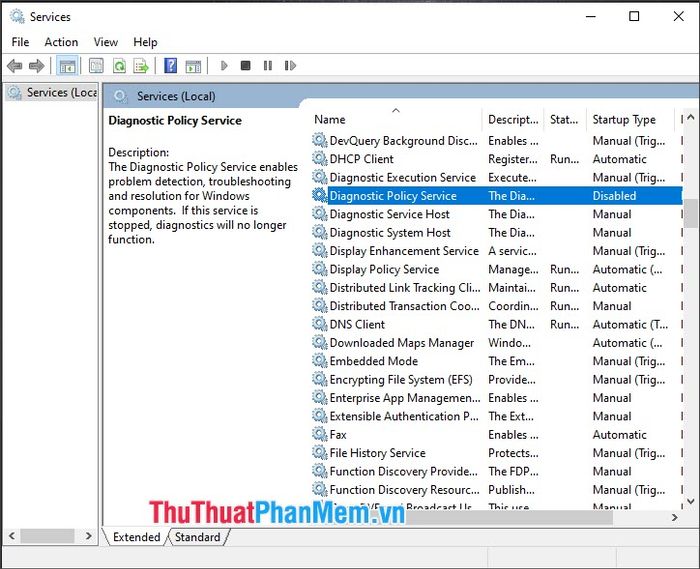Click the vertical scrollbar up arrow
700x569 pixels.
coord(691,117)
